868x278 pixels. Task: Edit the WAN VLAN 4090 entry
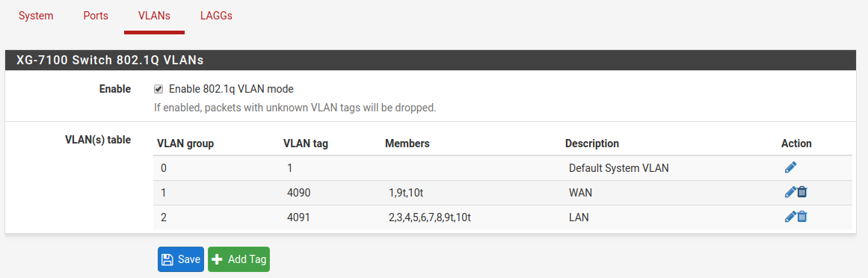tap(790, 192)
